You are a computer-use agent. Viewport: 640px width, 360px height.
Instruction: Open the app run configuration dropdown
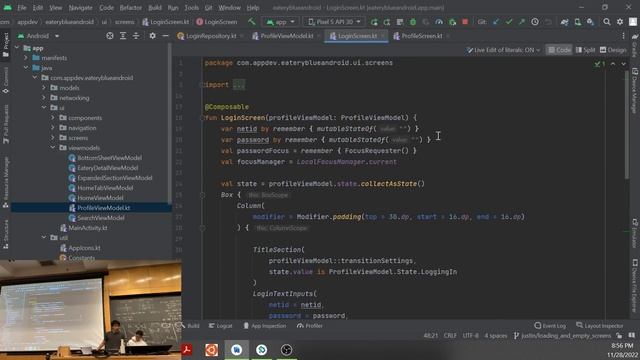pyautogui.click(x=280, y=22)
